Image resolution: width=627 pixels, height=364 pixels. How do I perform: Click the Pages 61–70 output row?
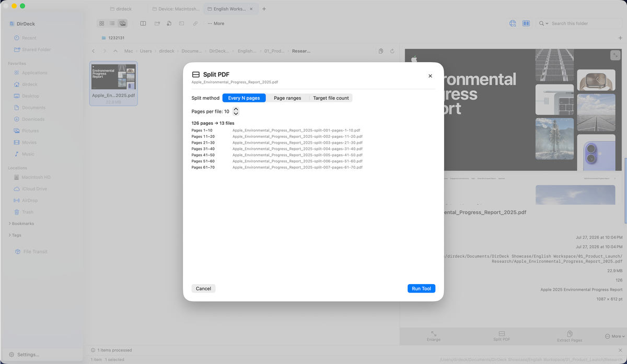point(277,168)
